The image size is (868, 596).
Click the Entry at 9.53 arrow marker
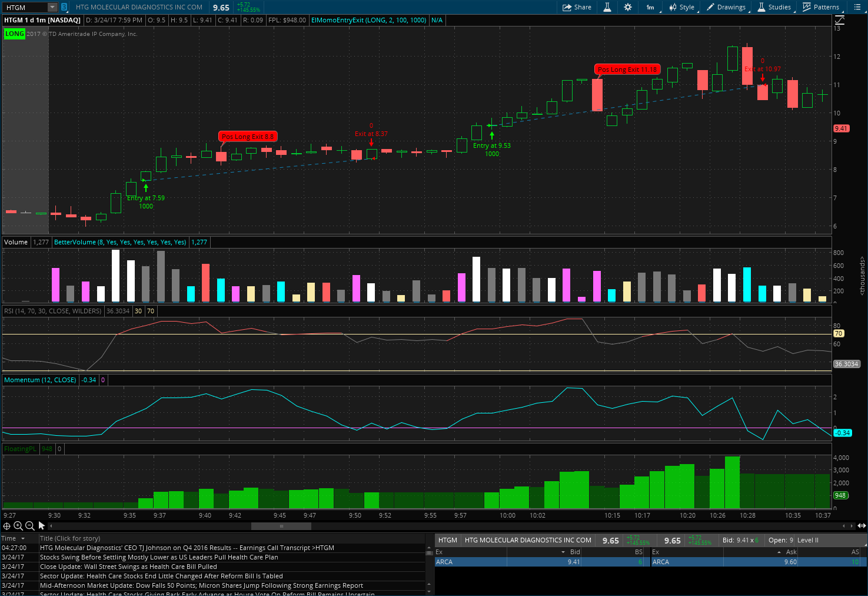click(x=492, y=135)
